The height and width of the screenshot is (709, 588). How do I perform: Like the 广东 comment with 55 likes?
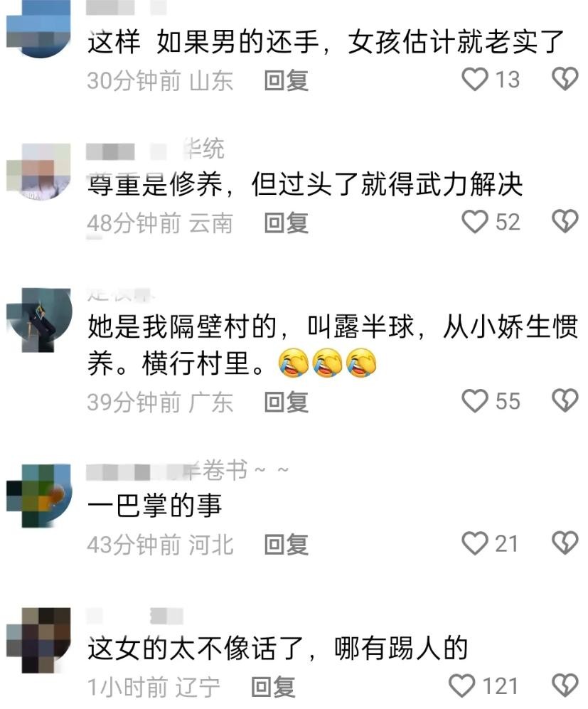click(x=474, y=400)
